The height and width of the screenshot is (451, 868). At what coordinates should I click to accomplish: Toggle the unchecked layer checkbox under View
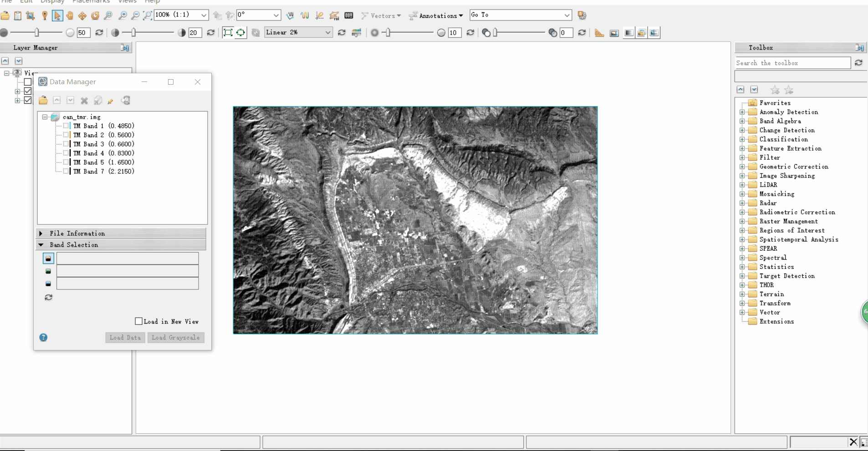pyautogui.click(x=28, y=82)
